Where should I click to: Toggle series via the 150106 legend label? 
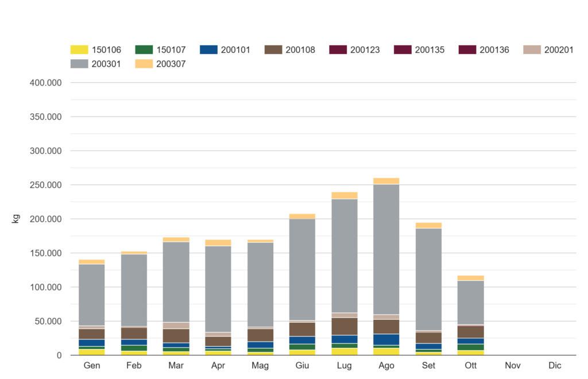click(106, 50)
